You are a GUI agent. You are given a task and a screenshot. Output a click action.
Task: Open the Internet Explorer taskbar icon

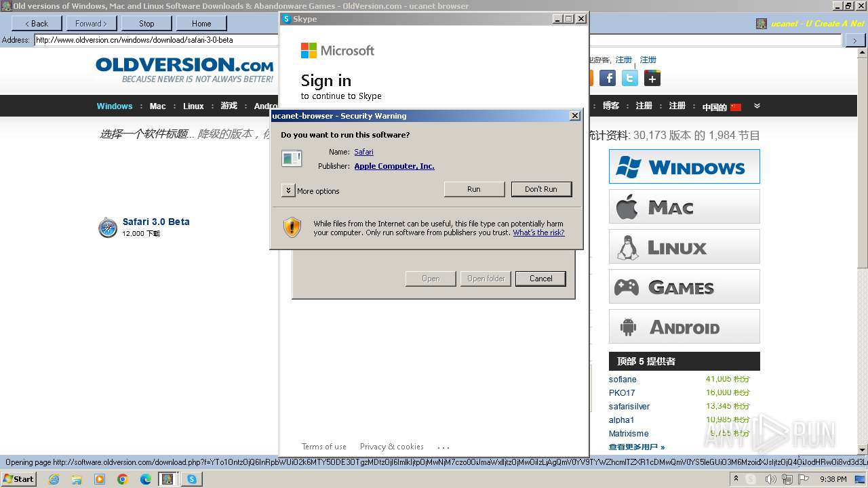coord(54,479)
